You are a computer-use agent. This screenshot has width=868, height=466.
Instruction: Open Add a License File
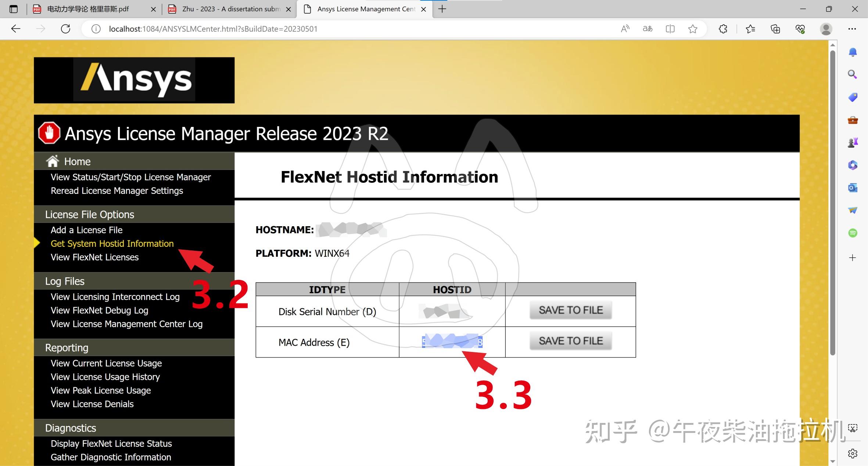(x=86, y=230)
